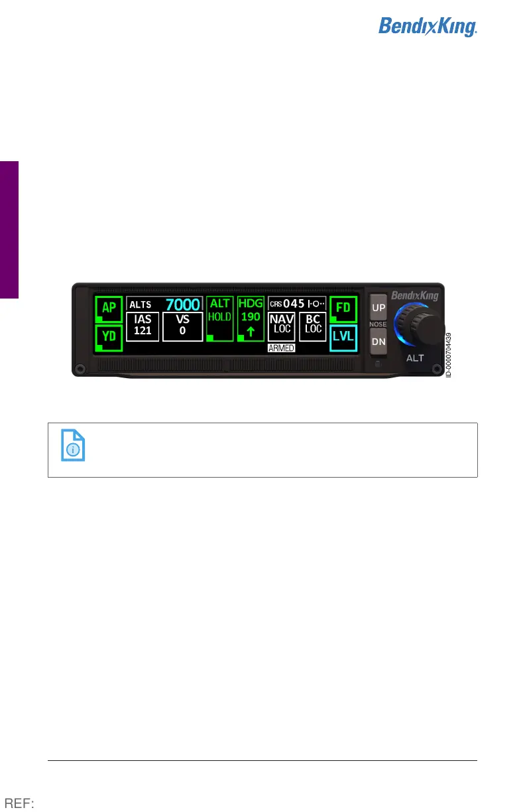Toggle the AP autopilot button

109,310
